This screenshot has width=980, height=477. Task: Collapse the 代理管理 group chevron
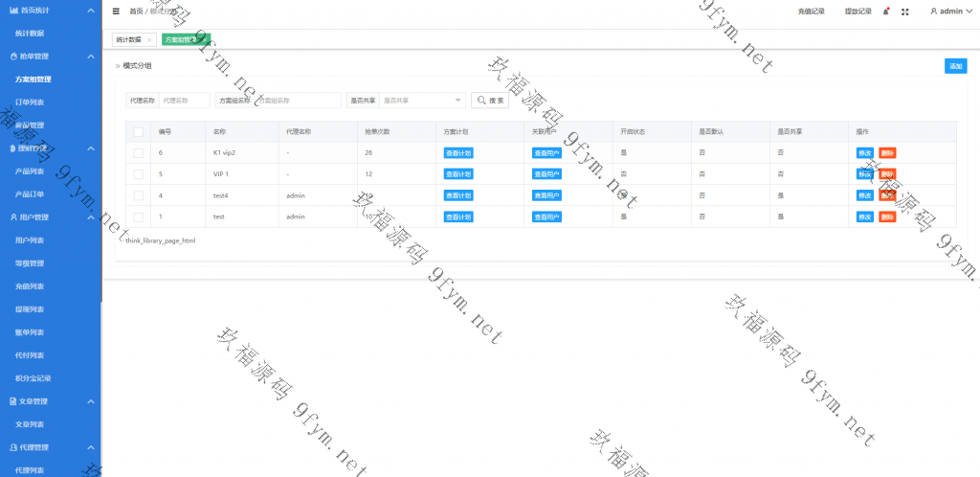(91, 447)
